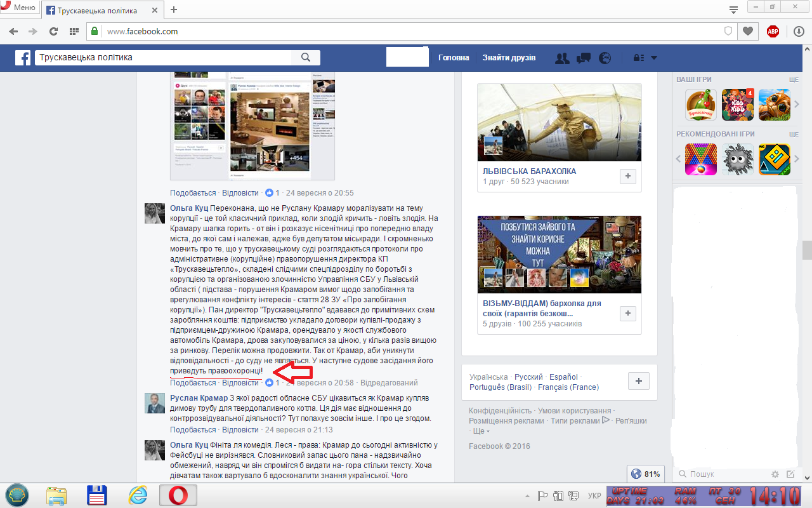Join the ЛЬВІВСЬКА БАРАХОЛКА group plus button
The width and height of the screenshot is (812, 508).
coord(627,177)
